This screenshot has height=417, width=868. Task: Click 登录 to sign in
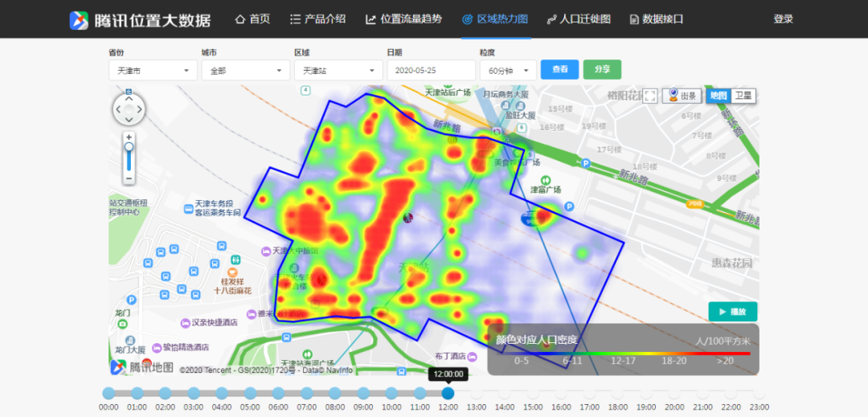[783, 19]
